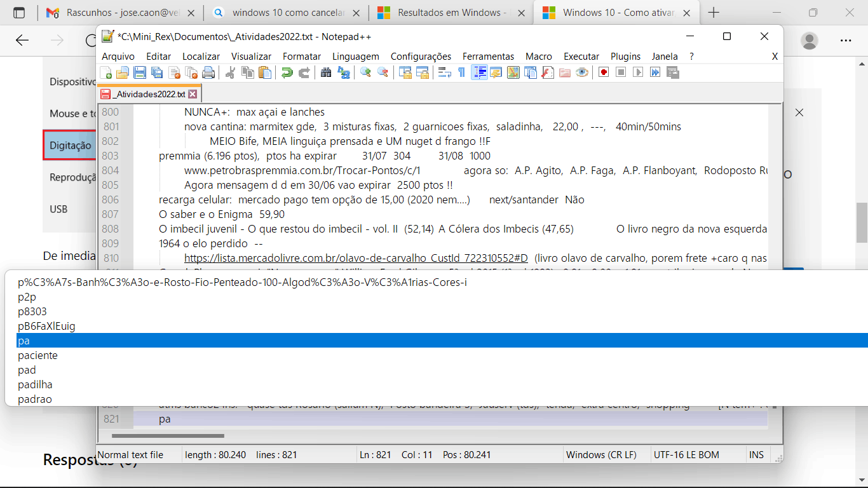Undo the last edit
Screen dimensions: 868x488
pos(287,72)
